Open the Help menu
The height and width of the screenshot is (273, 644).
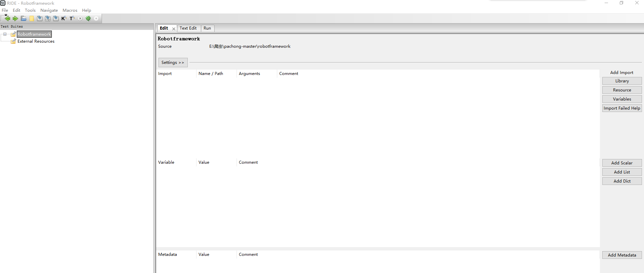86,10
